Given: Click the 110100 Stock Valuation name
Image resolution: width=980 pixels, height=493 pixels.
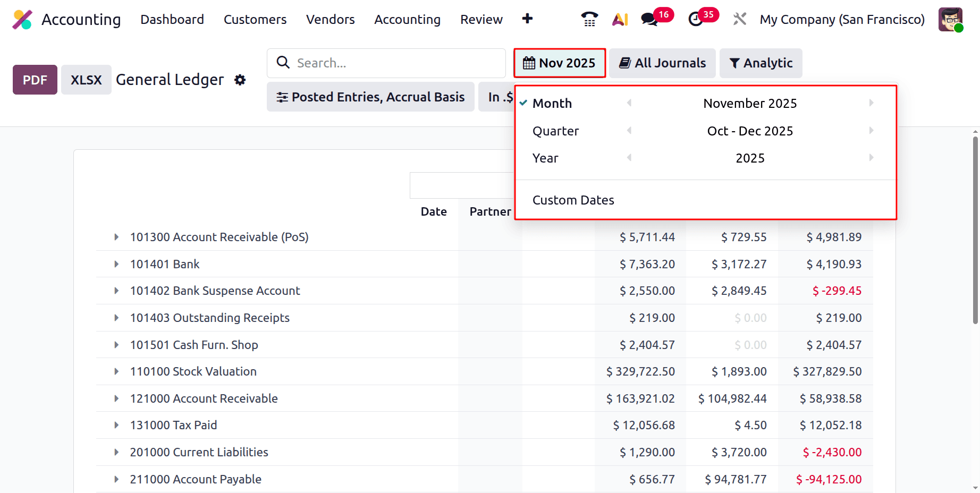Looking at the screenshot, I should [193, 371].
